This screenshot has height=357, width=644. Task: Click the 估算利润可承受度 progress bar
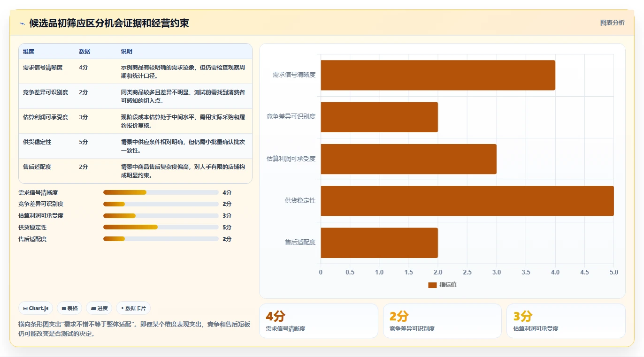161,216
